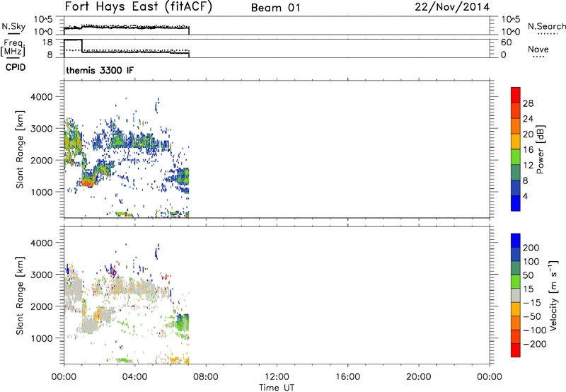This screenshot has height=392, width=566.
Task: Click the '04:00' time tick label
Action: [x=134, y=377]
